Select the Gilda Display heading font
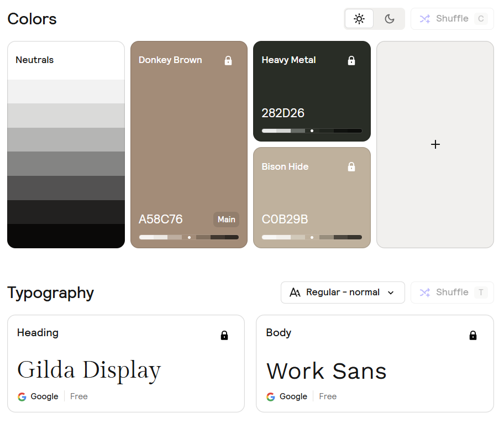Image resolution: width=504 pixels, height=423 pixels. pos(89,370)
